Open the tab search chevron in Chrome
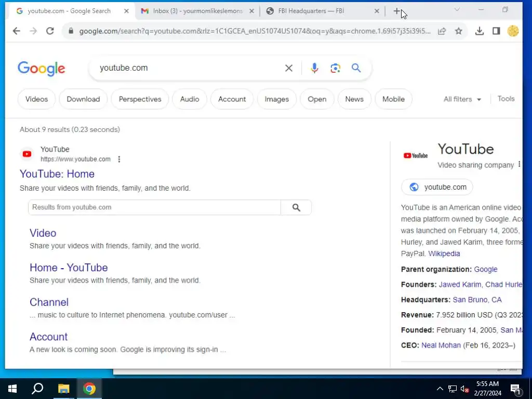532x399 pixels. [457, 10]
